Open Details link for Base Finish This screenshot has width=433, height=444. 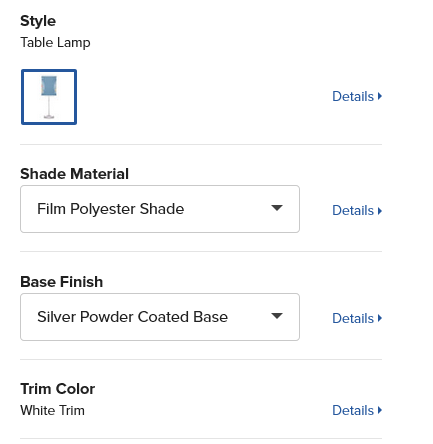pos(357,318)
